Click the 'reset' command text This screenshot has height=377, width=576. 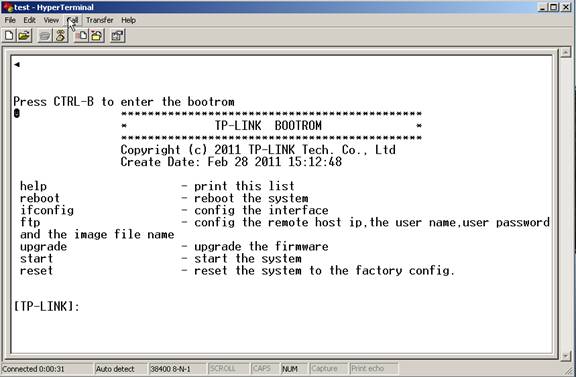pyautogui.click(x=36, y=271)
